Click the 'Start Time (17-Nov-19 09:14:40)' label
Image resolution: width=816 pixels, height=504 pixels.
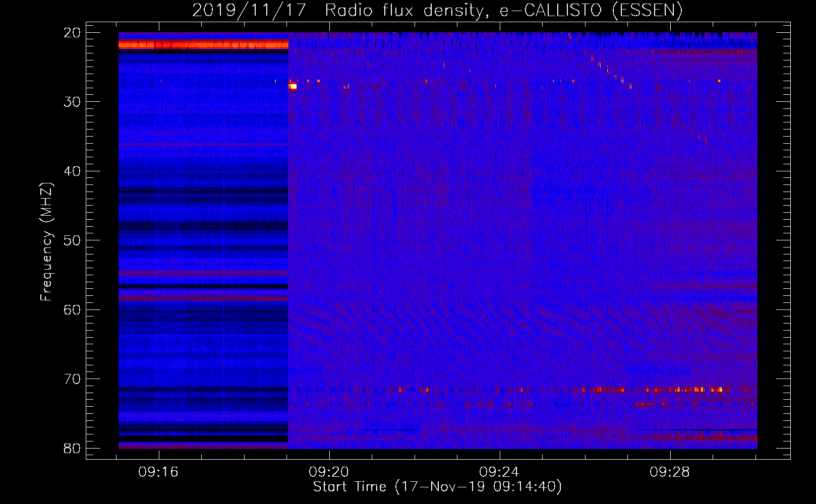point(437,487)
